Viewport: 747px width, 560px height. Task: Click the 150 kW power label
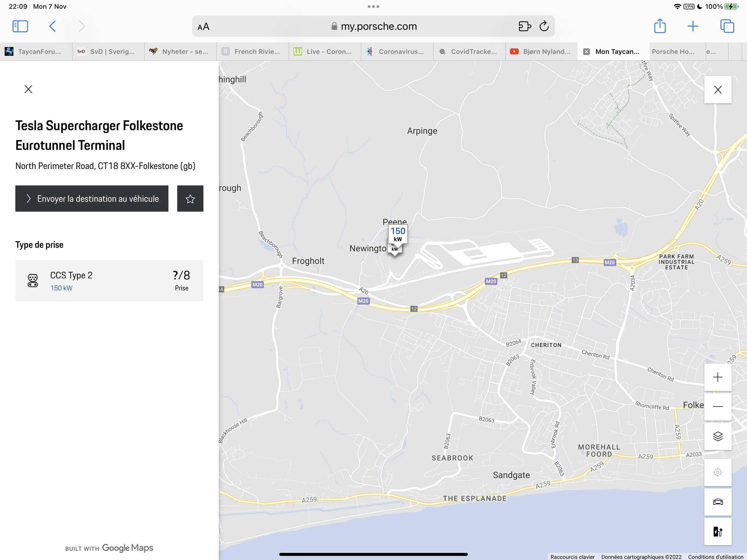[62, 288]
